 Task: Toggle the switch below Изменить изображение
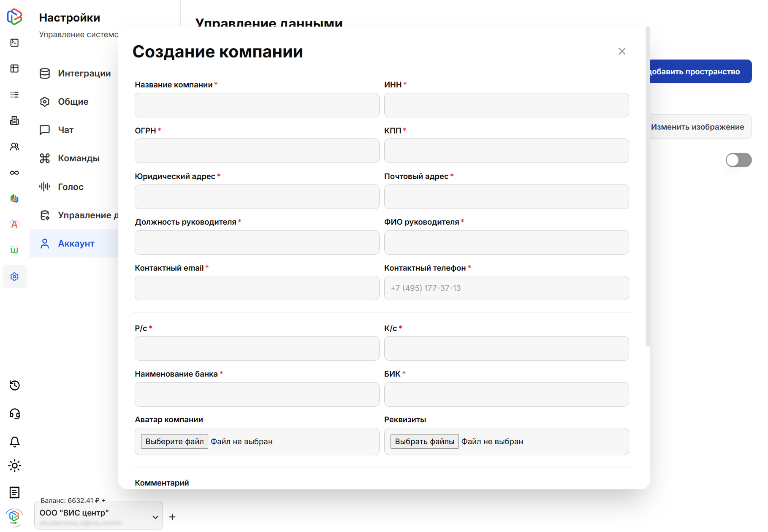click(x=738, y=160)
